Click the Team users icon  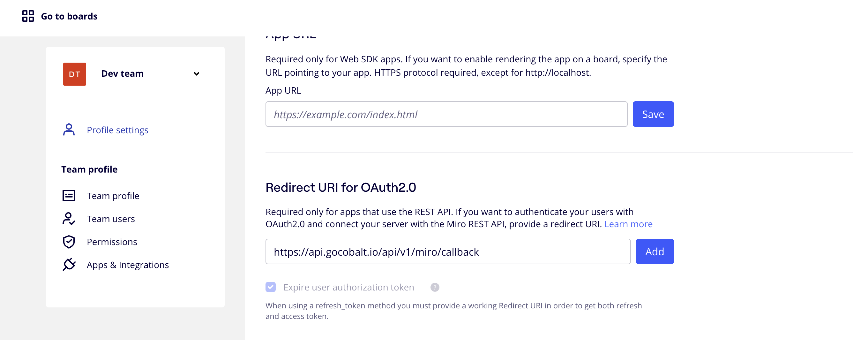click(69, 219)
